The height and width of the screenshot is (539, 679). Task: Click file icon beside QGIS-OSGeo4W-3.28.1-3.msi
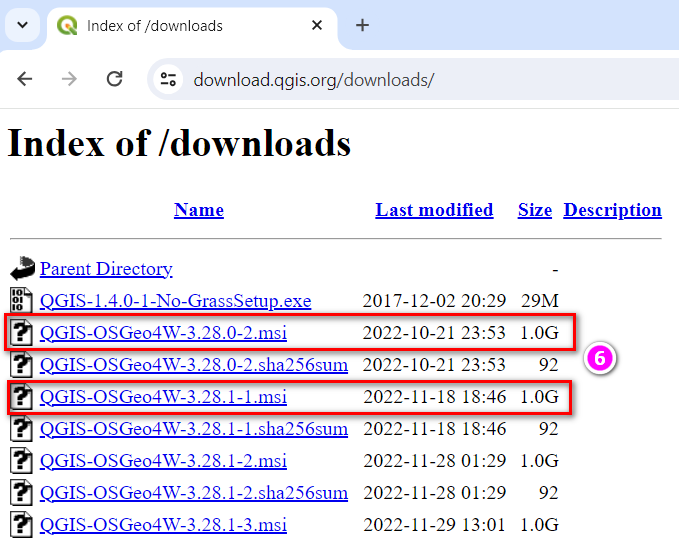(21, 524)
